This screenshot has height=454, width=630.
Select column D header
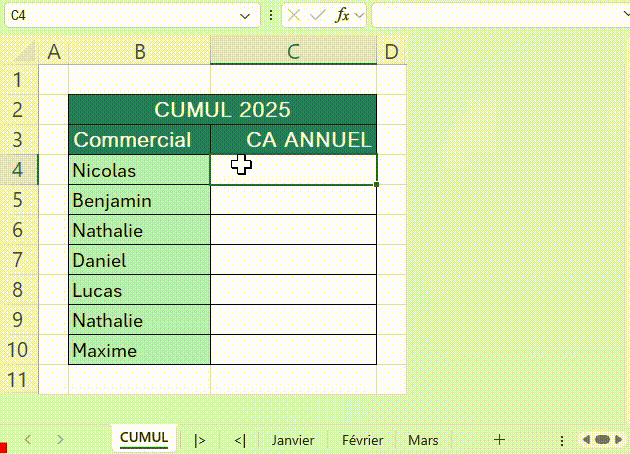pyautogui.click(x=391, y=51)
